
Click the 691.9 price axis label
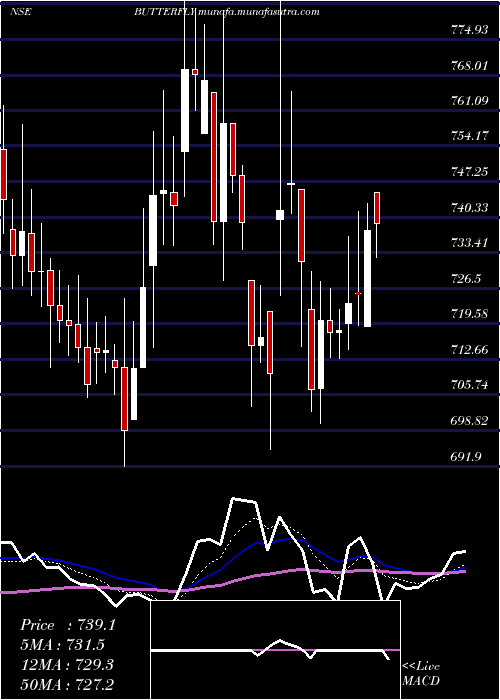point(466,456)
